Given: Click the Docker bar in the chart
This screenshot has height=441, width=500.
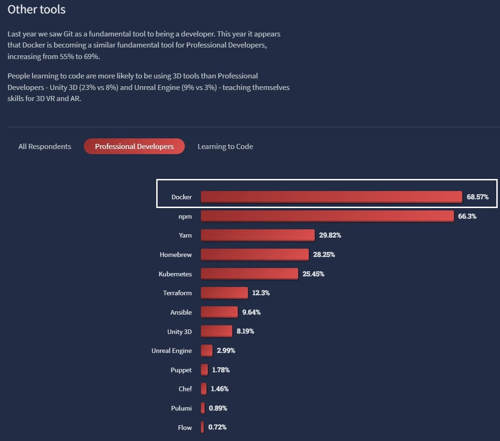Looking at the screenshot, I should pyautogui.click(x=332, y=197).
